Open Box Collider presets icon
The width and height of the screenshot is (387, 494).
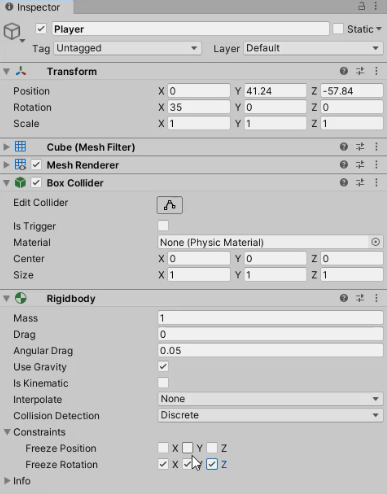360,183
